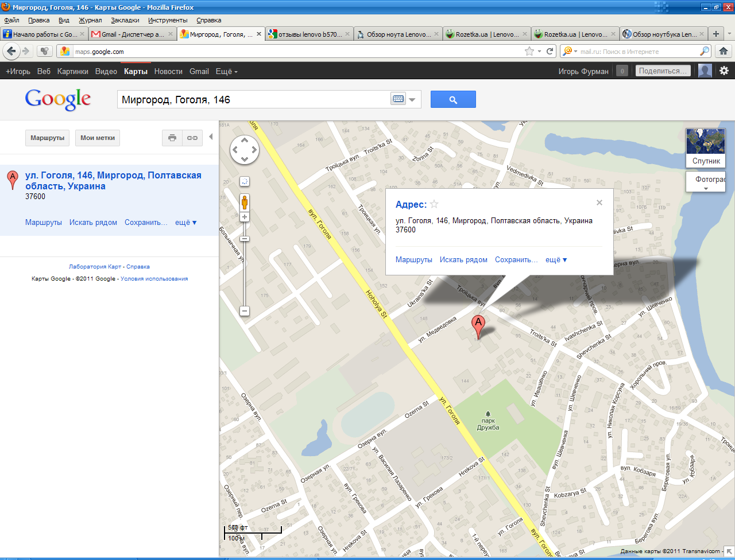Click the zoom out minus button
Screen dimensions: 735x560
pyautogui.click(x=245, y=311)
